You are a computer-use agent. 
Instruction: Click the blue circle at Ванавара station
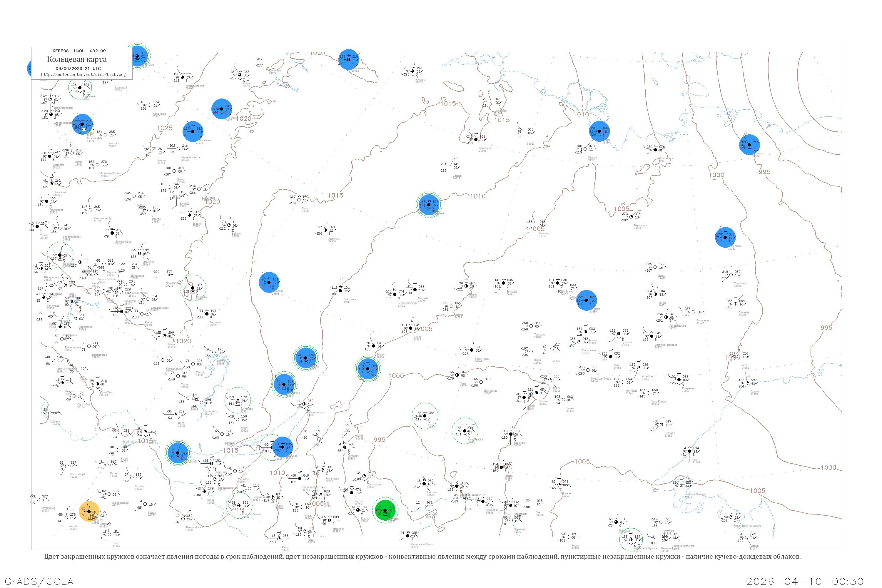pos(269,282)
